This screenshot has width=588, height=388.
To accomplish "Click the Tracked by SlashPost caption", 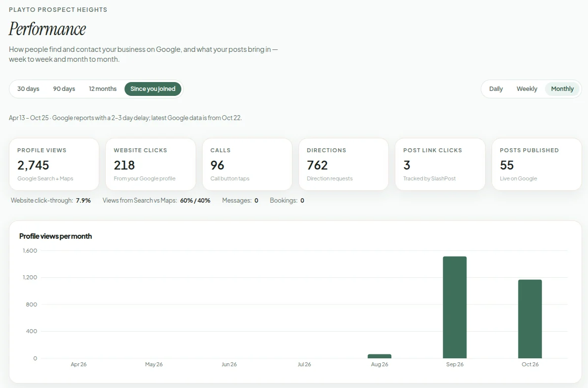I will click(x=429, y=178).
